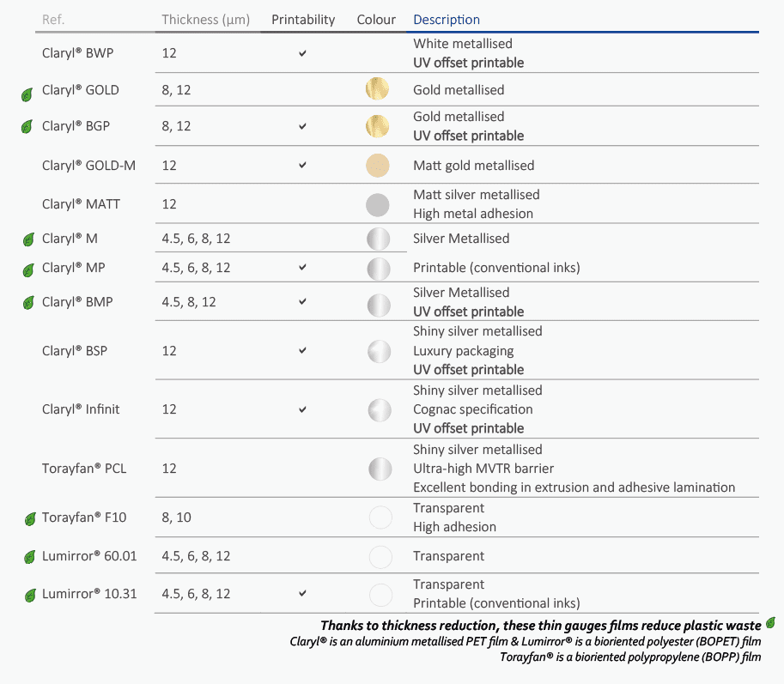Click the Claryl BMP reference name
Screen dimensions: 784x684
tap(77, 302)
